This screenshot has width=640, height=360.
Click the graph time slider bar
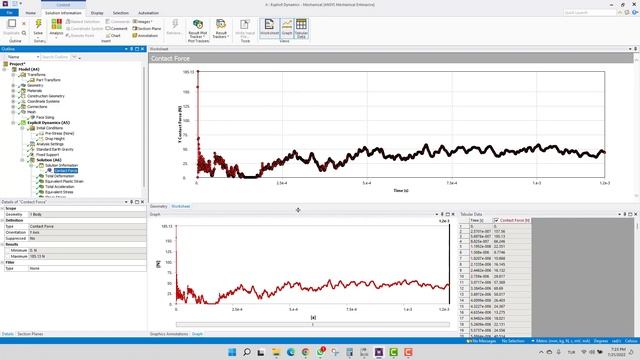point(313,324)
